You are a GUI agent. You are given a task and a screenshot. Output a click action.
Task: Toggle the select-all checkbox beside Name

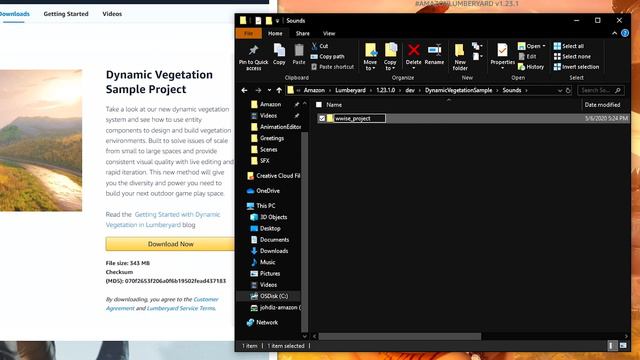click(x=319, y=105)
